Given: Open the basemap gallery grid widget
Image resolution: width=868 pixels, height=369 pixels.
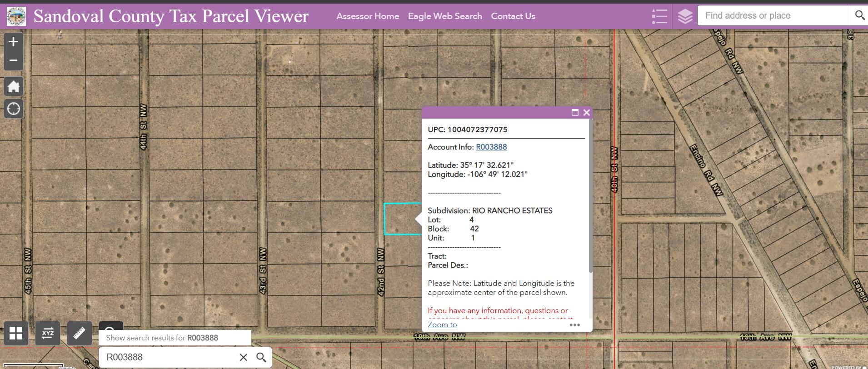Looking at the screenshot, I should point(16,333).
